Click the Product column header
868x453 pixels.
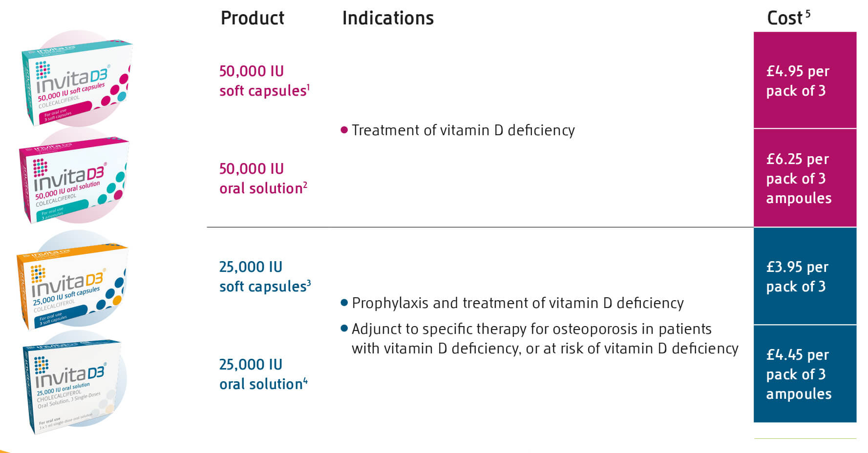click(x=253, y=18)
